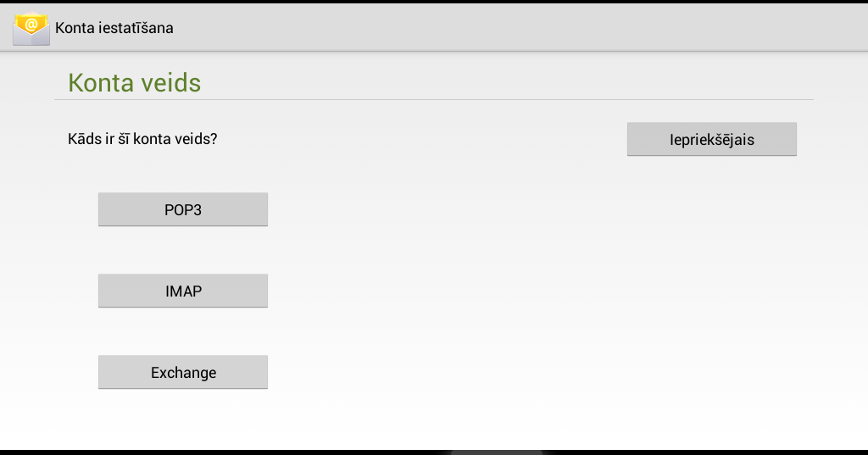The width and height of the screenshot is (868, 455).
Task: Select the POP3 account type button
Action: [x=183, y=210]
